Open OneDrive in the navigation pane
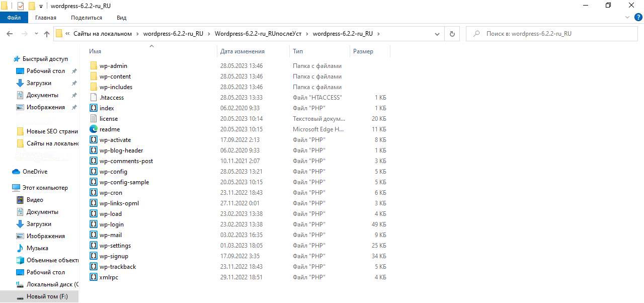The width and height of the screenshot is (644, 303). click(x=35, y=172)
